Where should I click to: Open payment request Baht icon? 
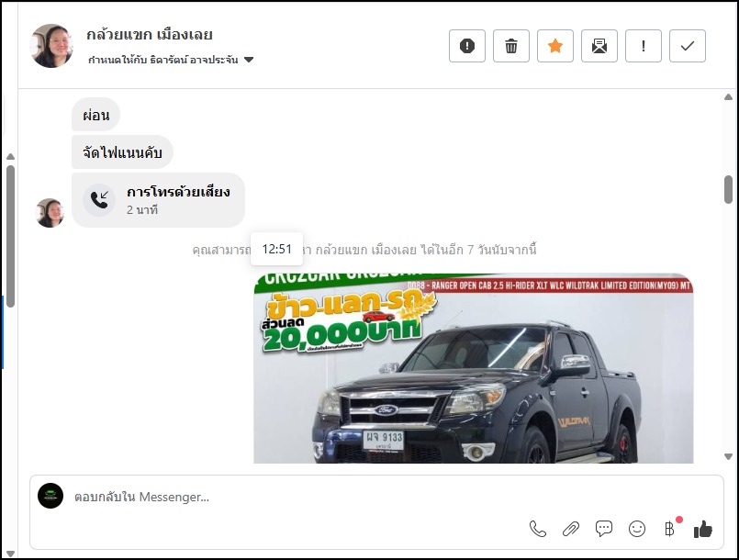coord(670,528)
